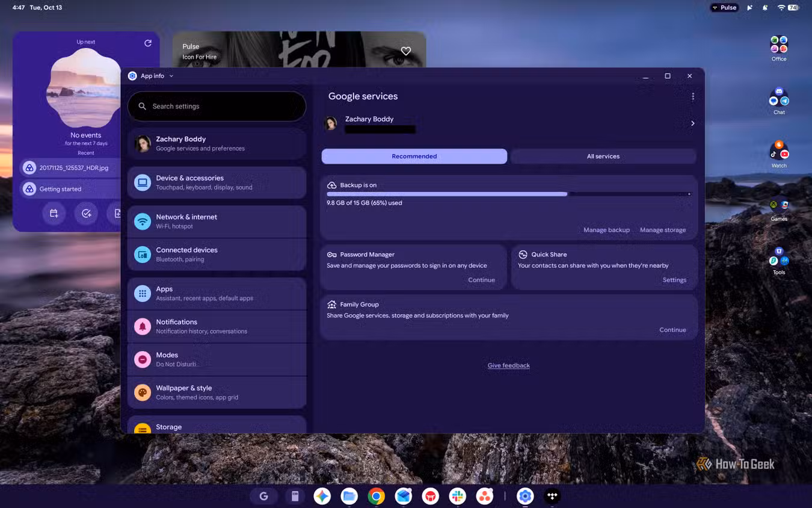The height and width of the screenshot is (508, 812).
Task: Open the Tools folder on the desktop
Action: [779, 262]
